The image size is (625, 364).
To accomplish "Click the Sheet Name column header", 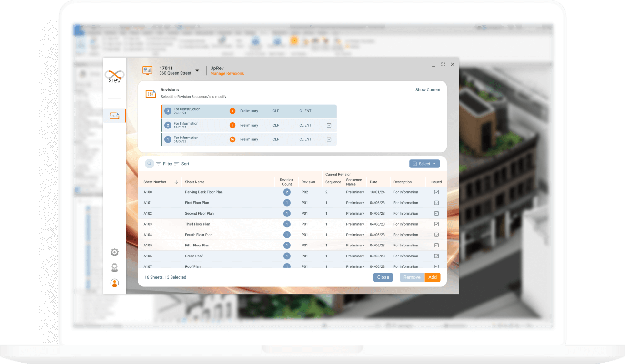I will pyautogui.click(x=194, y=182).
